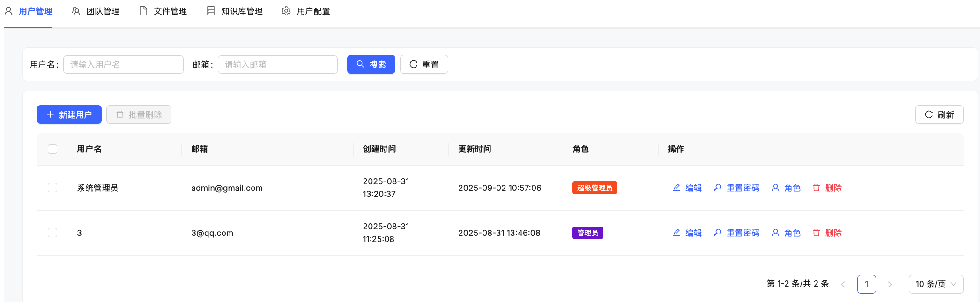This screenshot has height=302, width=980.
Task: Click the trash delete icon for 系统管理员
Action: pyautogui.click(x=817, y=188)
